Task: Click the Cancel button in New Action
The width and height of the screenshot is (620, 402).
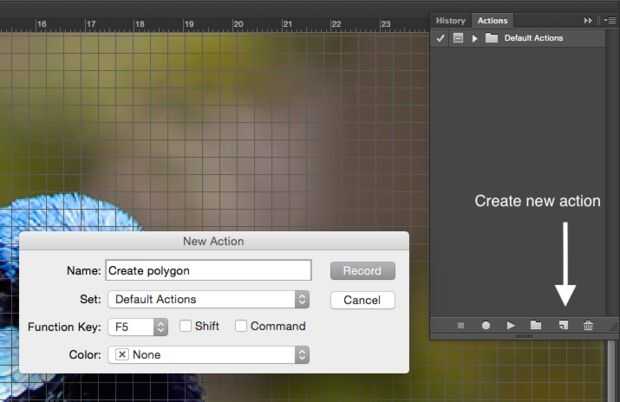Action: [x=363, y=300]
